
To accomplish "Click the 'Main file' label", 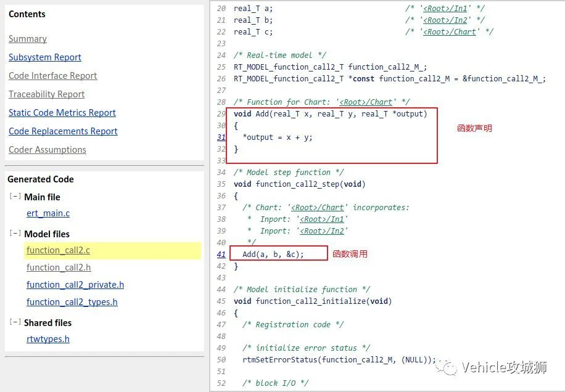I will (42, 197).
